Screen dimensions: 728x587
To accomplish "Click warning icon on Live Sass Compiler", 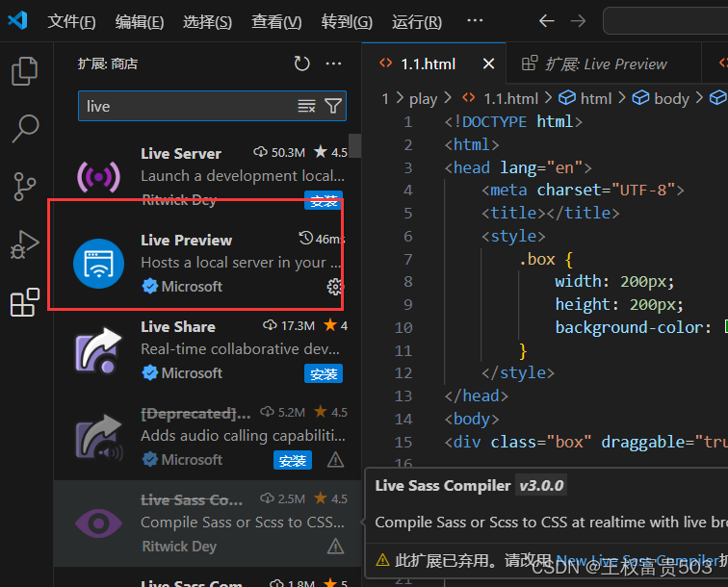I will pyautogui.click(x=335, y=547).
